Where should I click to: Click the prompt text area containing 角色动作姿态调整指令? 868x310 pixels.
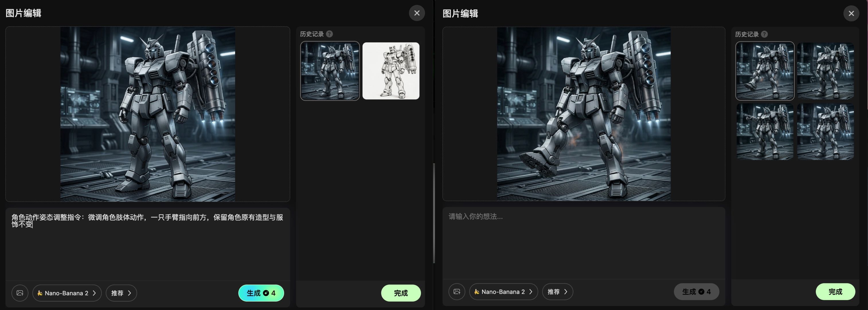click(148, 243)
